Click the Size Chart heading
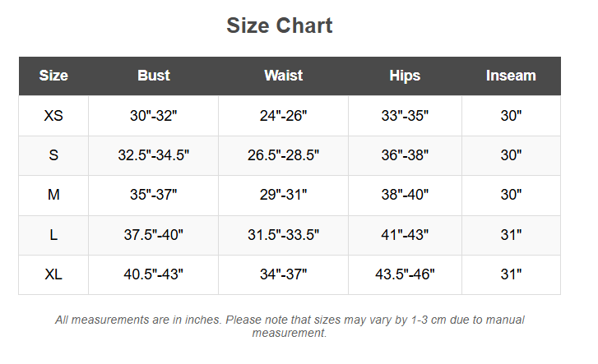The height and width of the screenshot is (364, 598). point(280,25)
